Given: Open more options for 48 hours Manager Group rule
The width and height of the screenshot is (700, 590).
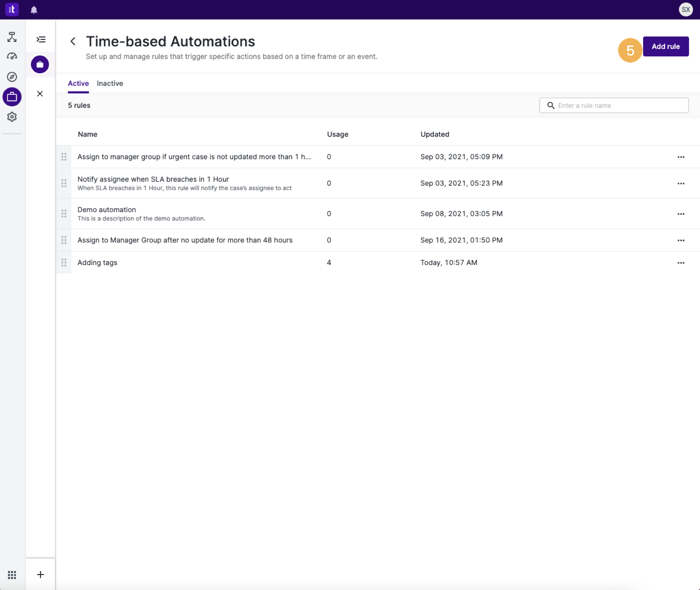Looking at the screenshot, I should [x=681, y=240].
